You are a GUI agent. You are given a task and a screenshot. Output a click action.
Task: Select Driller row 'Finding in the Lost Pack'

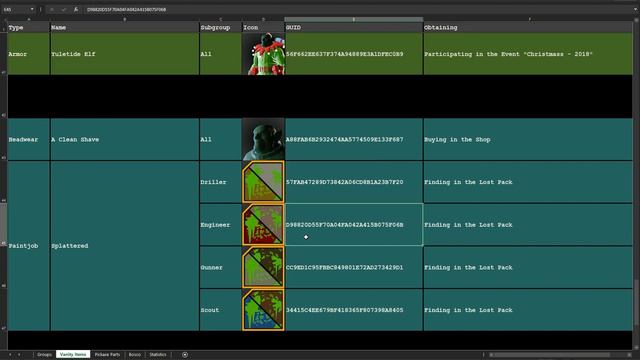(528, 182)
